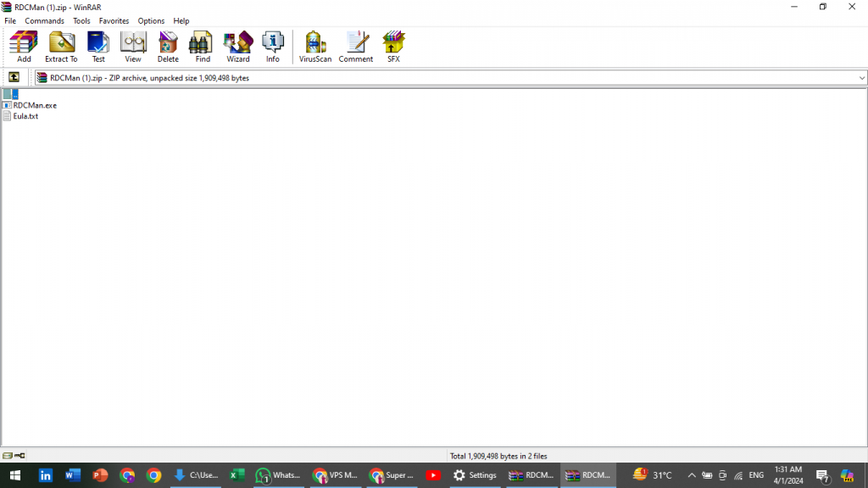Open the Favorites menu

(x=114, y=20)
